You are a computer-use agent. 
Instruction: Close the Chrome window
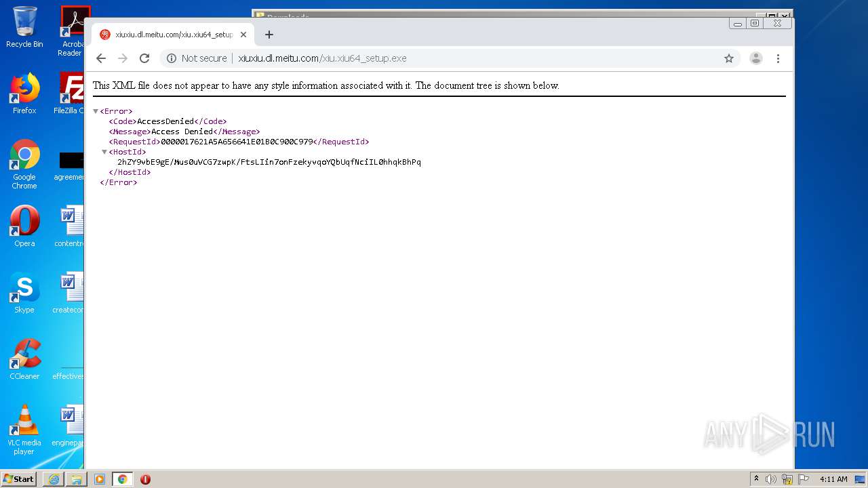[x=777, y=23]
